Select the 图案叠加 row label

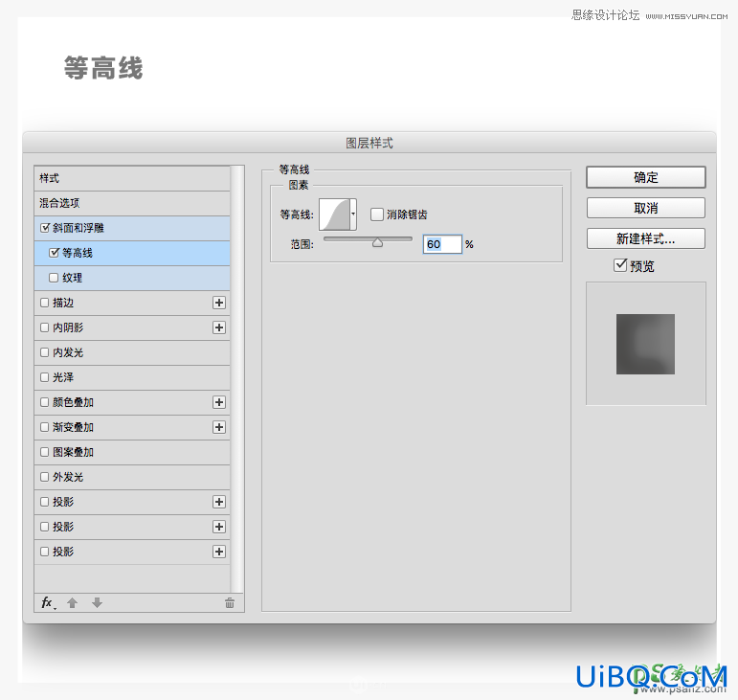click(x=73, y=452)
